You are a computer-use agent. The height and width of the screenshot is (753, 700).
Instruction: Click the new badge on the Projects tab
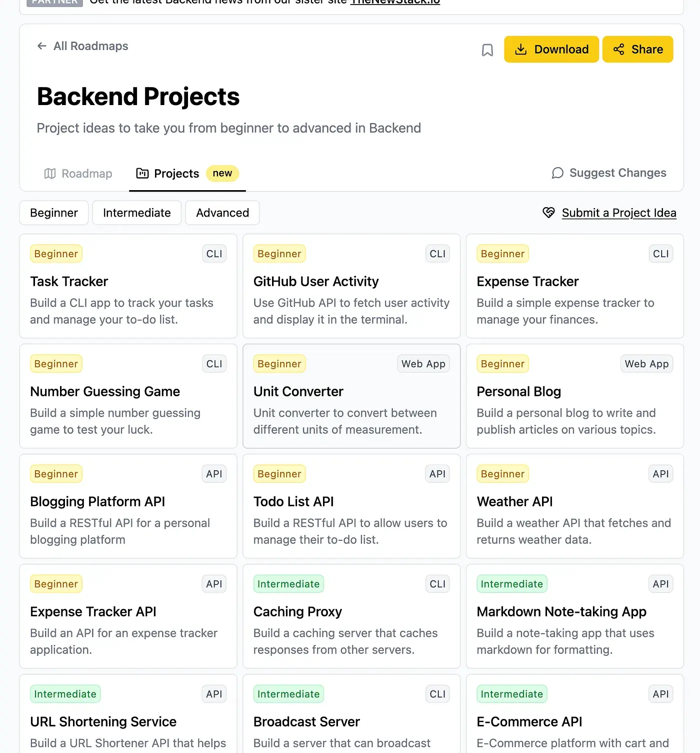pos(222,173)
